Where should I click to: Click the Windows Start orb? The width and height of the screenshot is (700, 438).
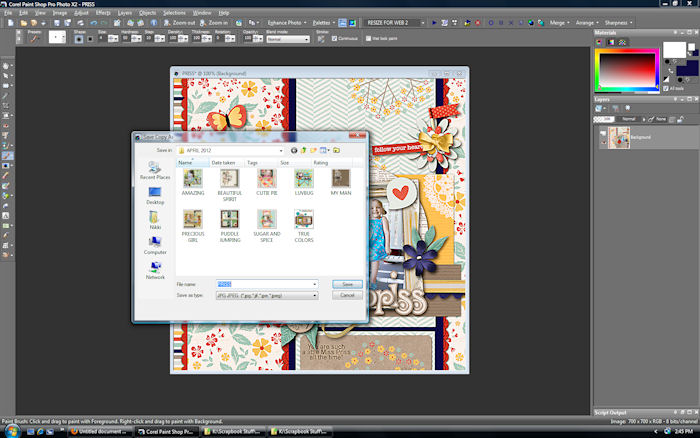12,431
